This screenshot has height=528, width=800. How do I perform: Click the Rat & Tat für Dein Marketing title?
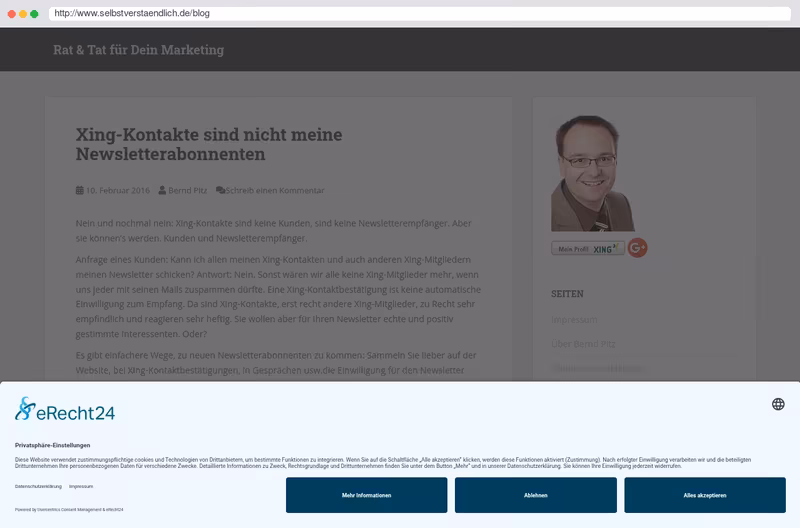(x=139, y=50)
